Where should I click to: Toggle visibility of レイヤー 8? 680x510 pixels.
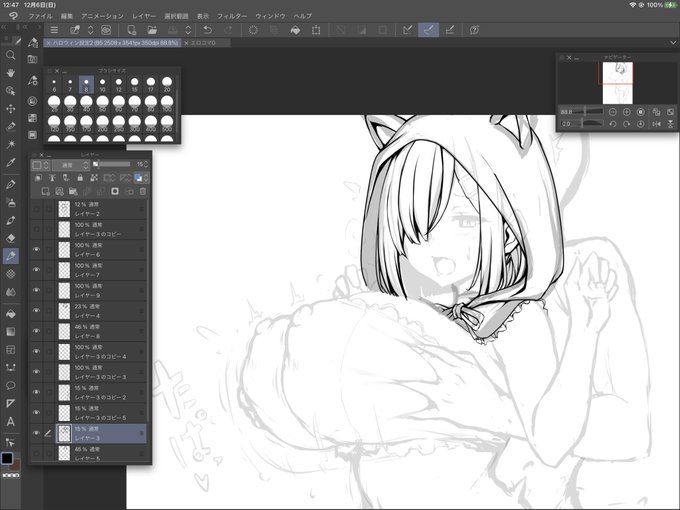pos(36,331)
